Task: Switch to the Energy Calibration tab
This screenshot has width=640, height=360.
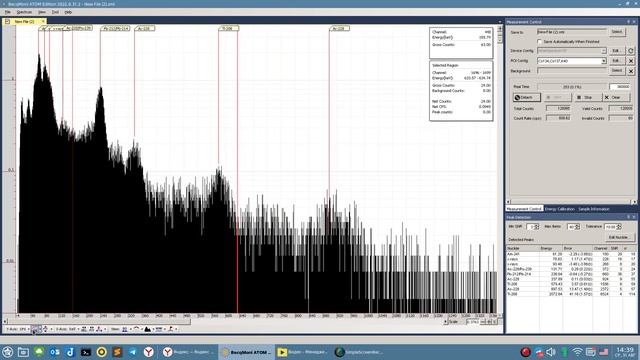Action: point(560,209)
